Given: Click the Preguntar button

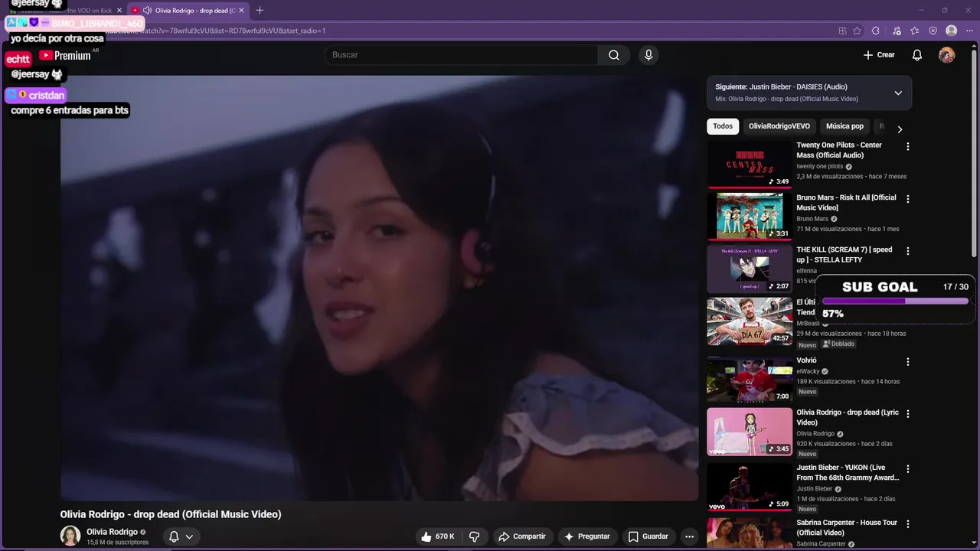Looking at the screenshot, I should (587, 536).
